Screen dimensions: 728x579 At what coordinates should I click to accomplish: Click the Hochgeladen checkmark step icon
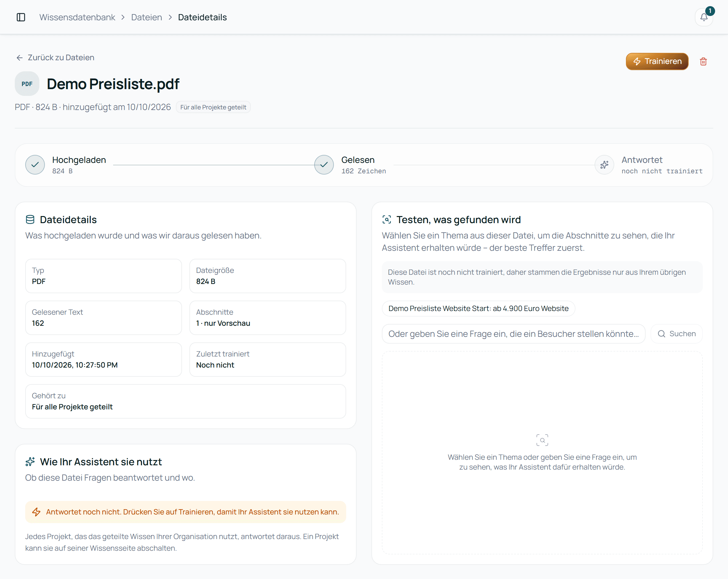tap(35, 165)
